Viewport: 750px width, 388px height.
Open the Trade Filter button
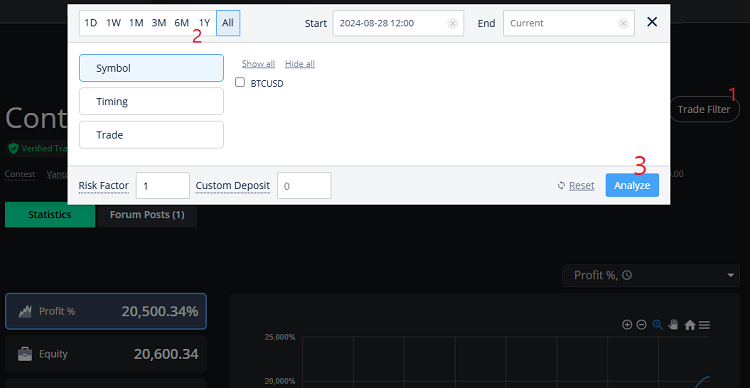point(704,110)
